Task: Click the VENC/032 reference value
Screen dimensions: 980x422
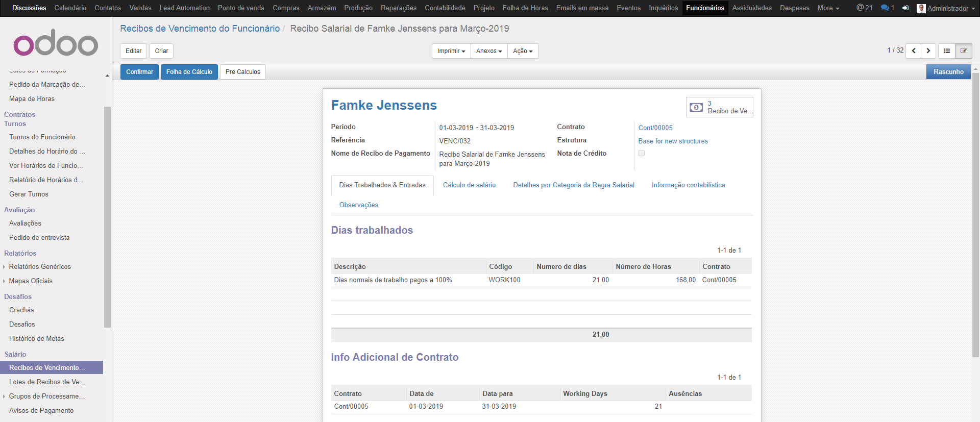Action: pos(455,141)
